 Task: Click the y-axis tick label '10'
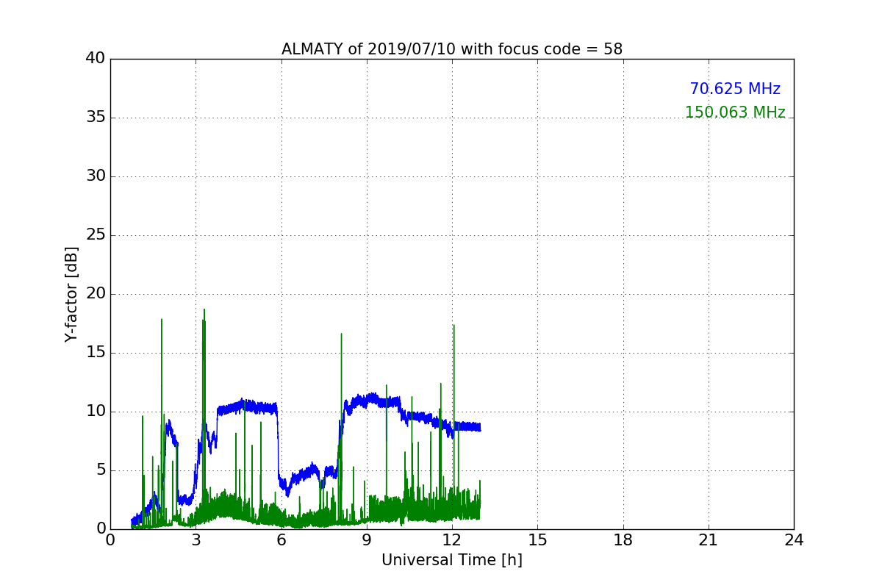tap(96, 412)
